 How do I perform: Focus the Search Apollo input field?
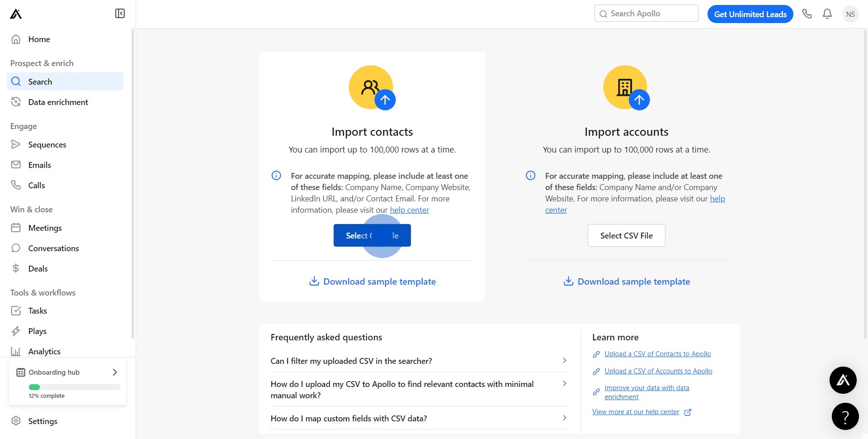651,14
